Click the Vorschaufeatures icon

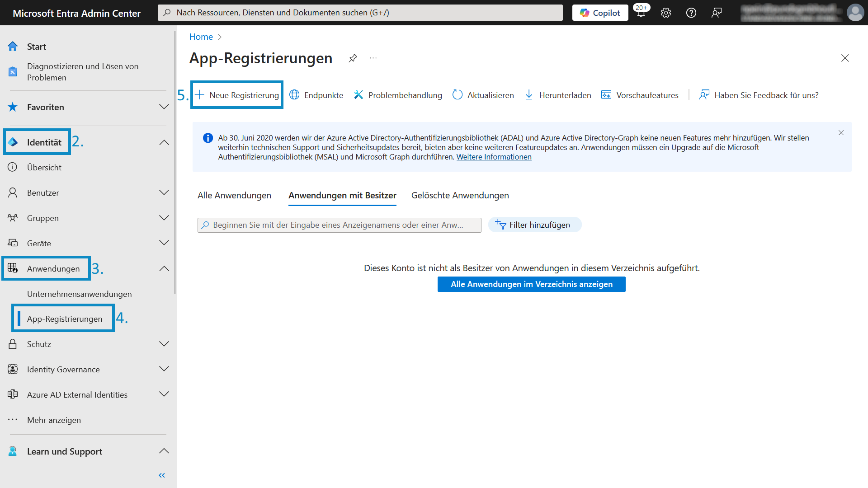606,95
